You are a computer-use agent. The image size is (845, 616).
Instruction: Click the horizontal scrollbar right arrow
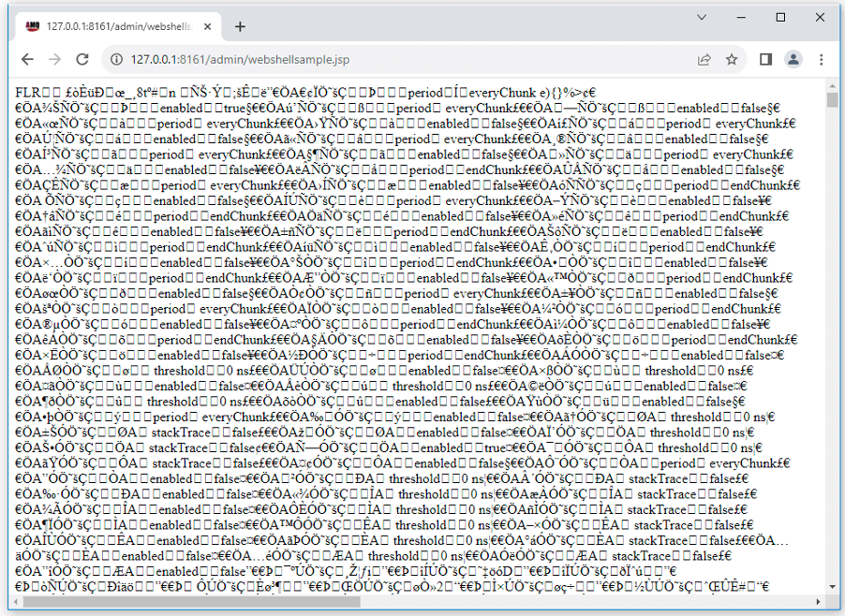point(818,602)
